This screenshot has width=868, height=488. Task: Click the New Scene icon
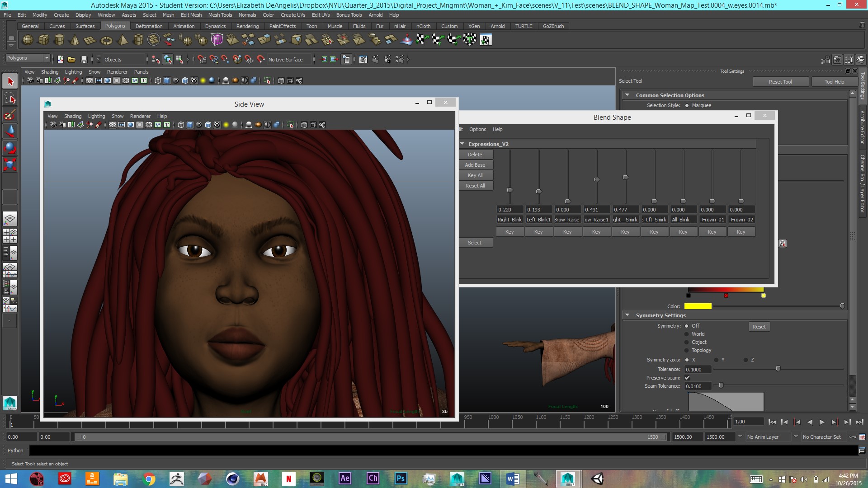(x=60, y=59)
